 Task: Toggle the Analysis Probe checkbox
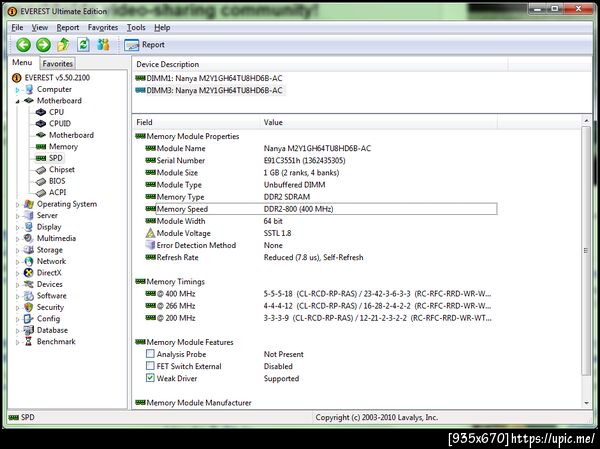(x=150, y=354)
